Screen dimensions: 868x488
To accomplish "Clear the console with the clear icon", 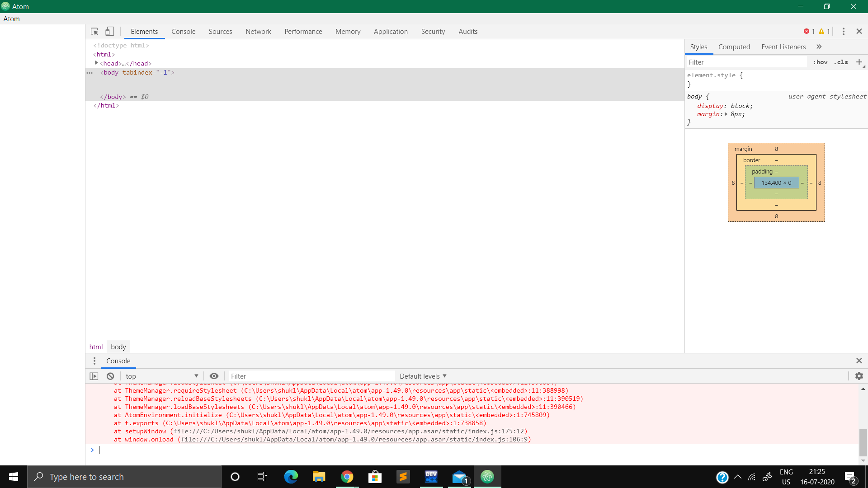I will (110, 376).
